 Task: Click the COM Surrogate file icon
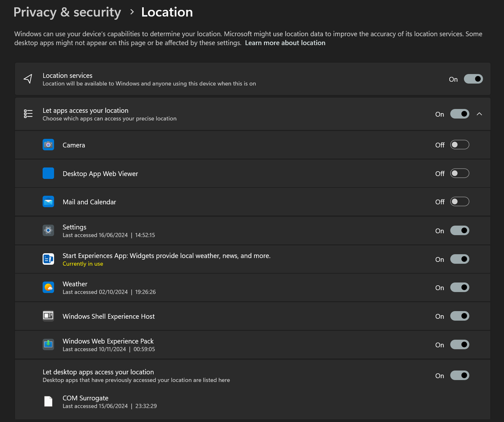(48, 401)
